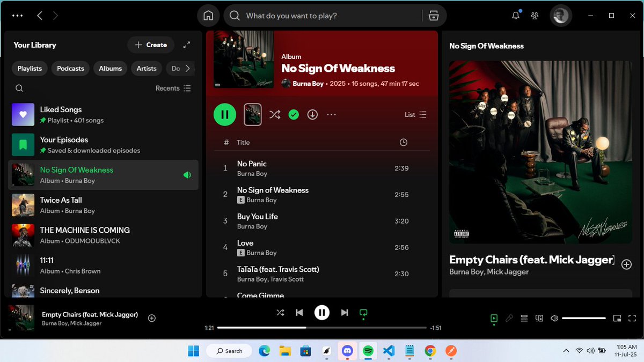
Task: Mute the volume speaker icon
Action: click(555, 318)
